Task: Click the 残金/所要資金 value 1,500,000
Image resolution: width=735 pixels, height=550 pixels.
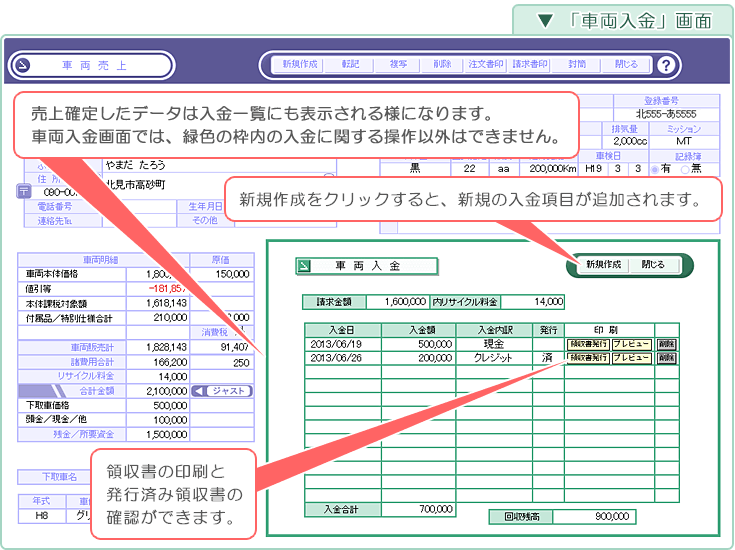Action: pyautogui.click(x=158, y=435)
